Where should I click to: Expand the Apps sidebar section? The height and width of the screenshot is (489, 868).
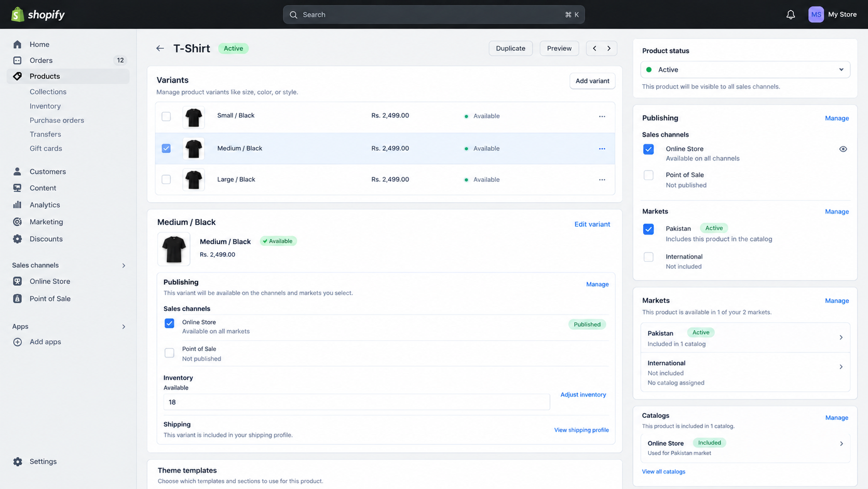point(124,327)
